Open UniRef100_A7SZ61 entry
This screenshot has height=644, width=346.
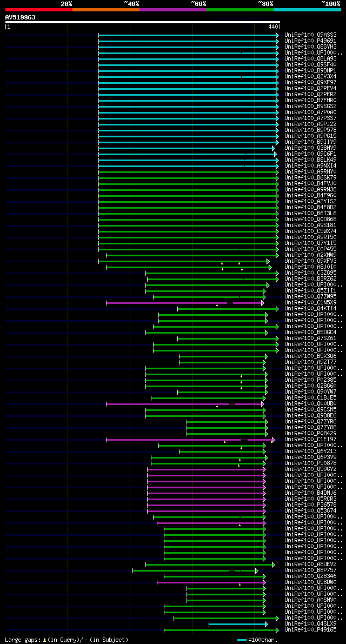(x=310, y=339)
